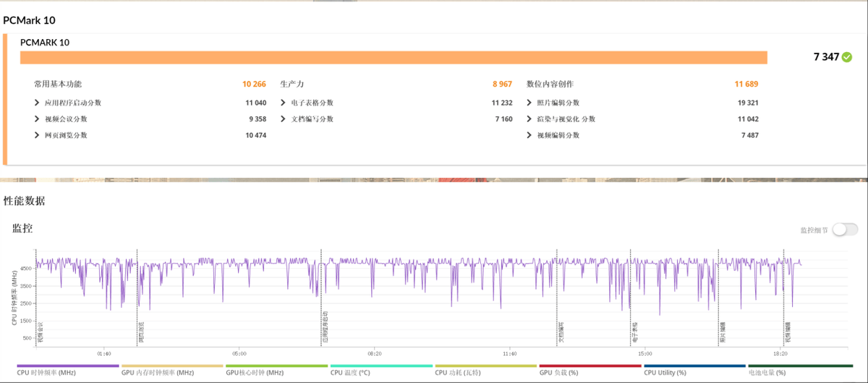The image size is (868, 383).
Task: Click the 常用基本功能 score 10 266
Action: (x=254, y=84)
